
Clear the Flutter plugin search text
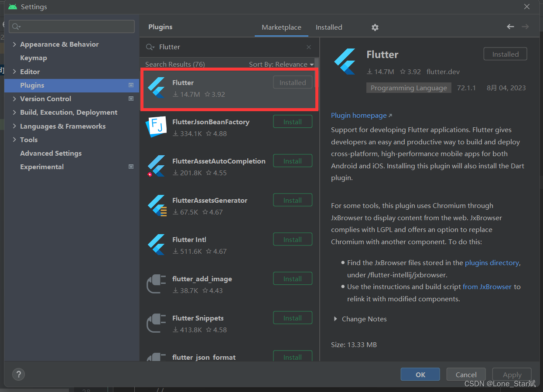(309, 47)
